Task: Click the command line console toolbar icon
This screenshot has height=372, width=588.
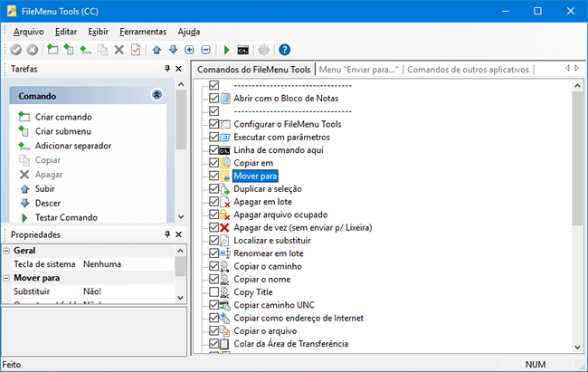Action: 242,50
